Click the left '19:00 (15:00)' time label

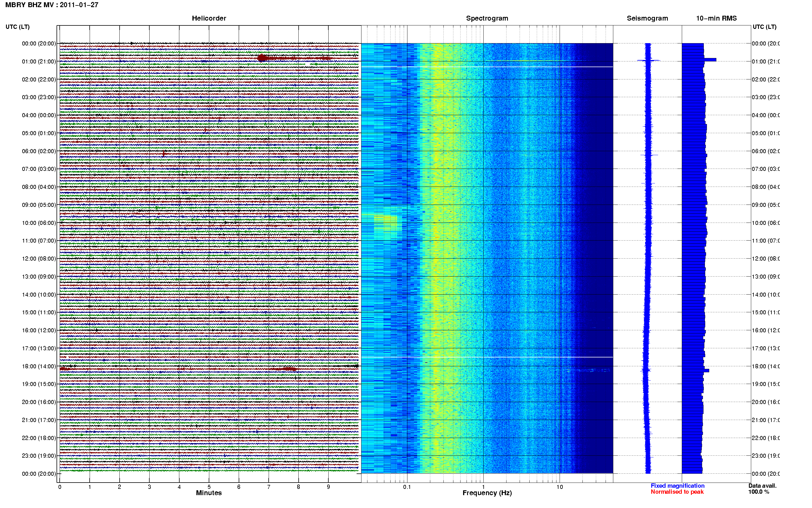[x=39, y=384]
